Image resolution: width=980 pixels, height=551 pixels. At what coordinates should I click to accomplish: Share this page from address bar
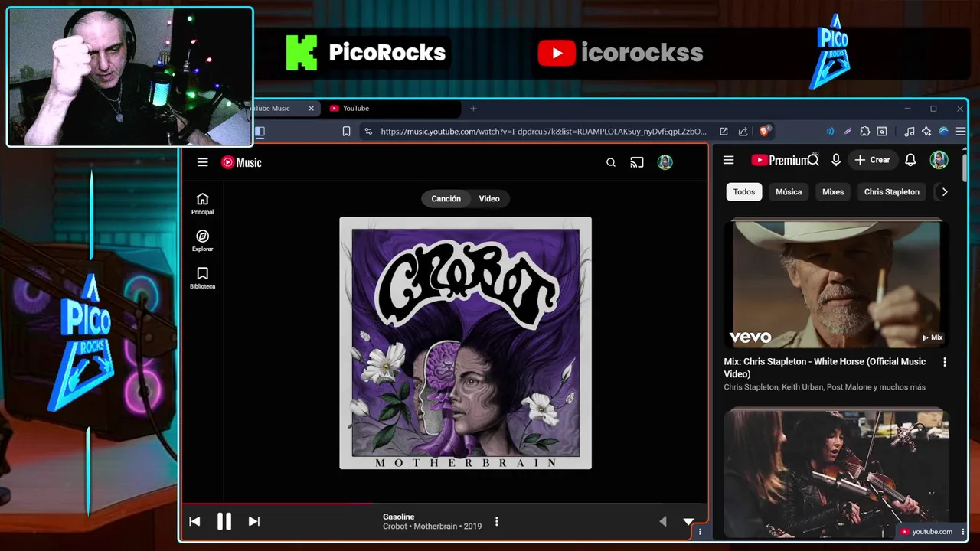(743, 132)
